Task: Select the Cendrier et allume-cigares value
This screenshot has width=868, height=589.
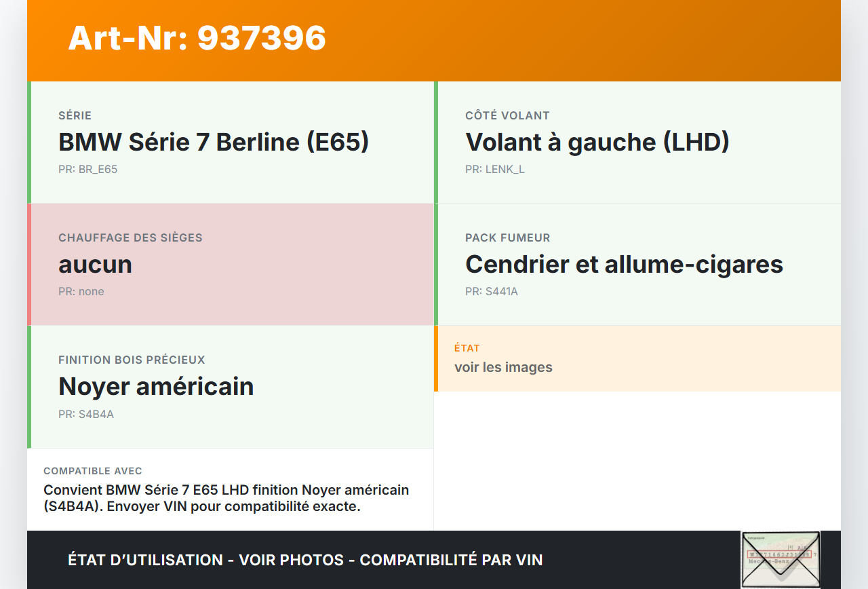Action: point(624,265)
